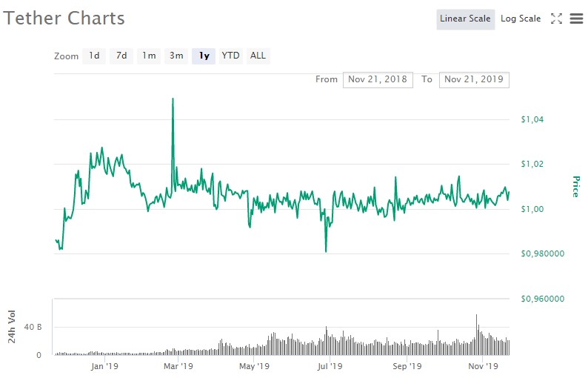Click the $0,960000 axis label
This screenshot has width=588, height=378.
[x=543, y=299]
